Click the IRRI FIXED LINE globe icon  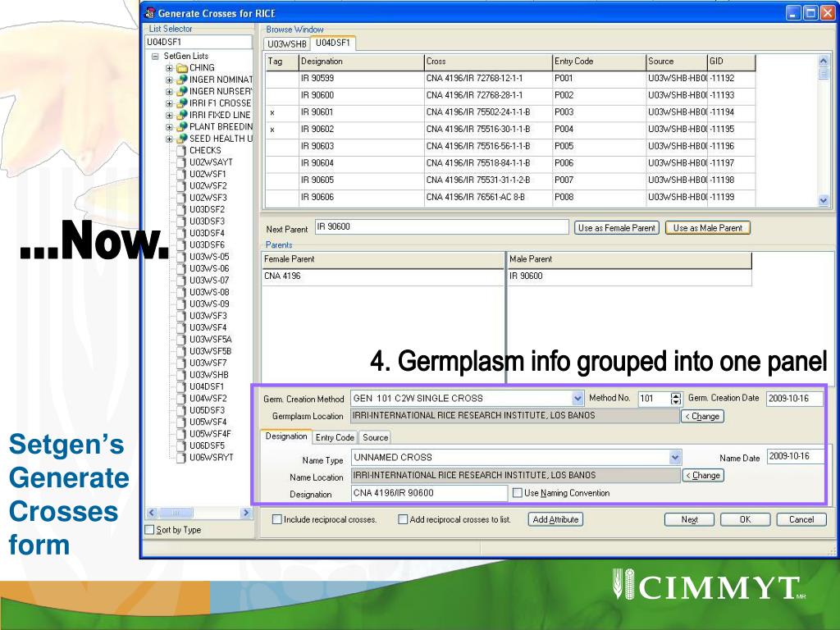(182, 115)
